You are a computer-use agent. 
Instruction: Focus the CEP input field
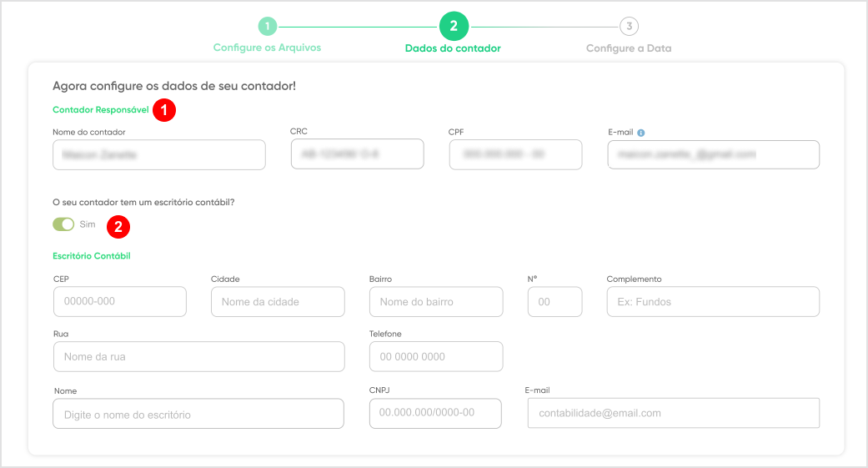click(120, 301)
